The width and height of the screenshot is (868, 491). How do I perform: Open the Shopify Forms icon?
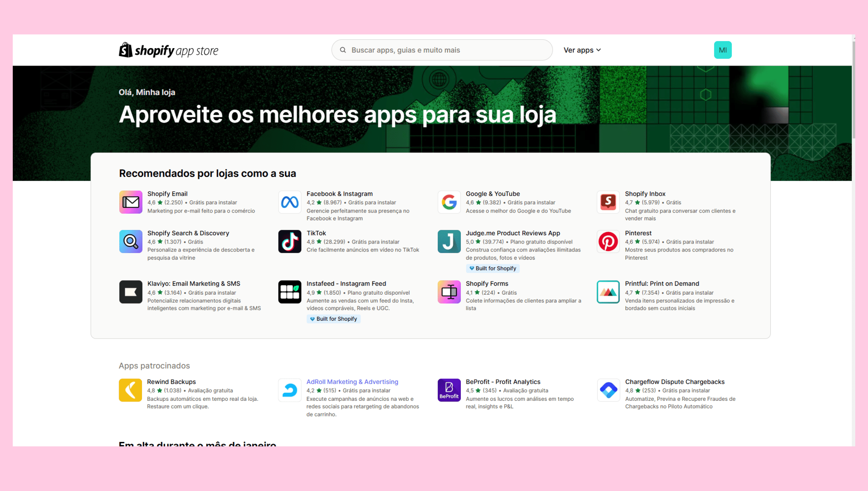[449, 292]
